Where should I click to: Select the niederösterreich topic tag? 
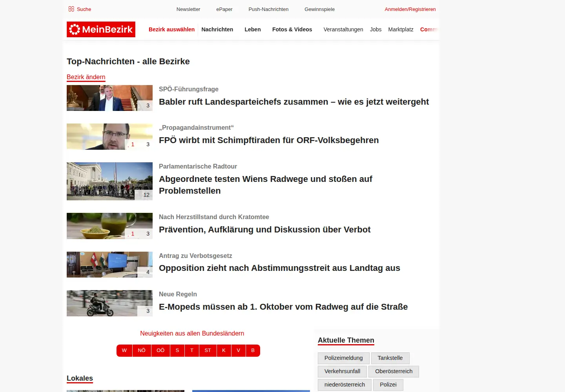coord(344,385)
